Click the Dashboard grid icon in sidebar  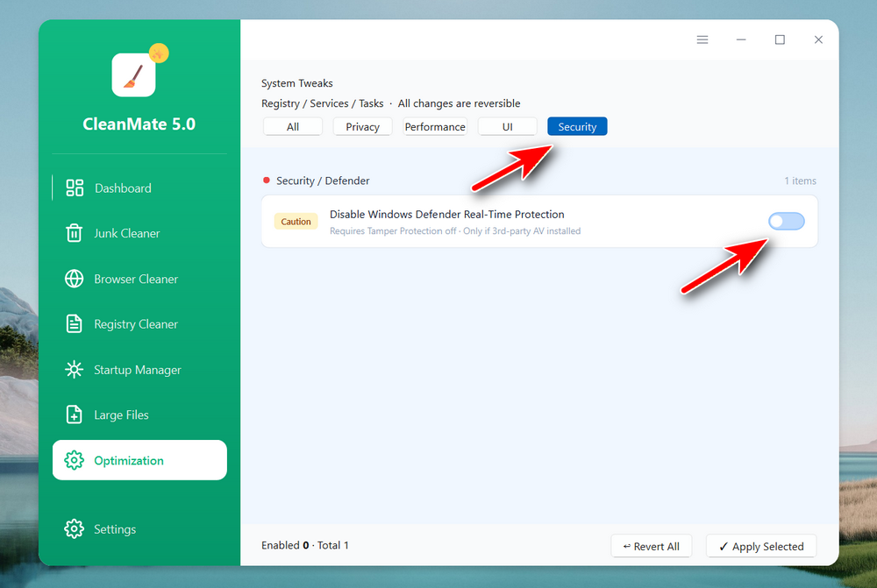pos(75,188)
